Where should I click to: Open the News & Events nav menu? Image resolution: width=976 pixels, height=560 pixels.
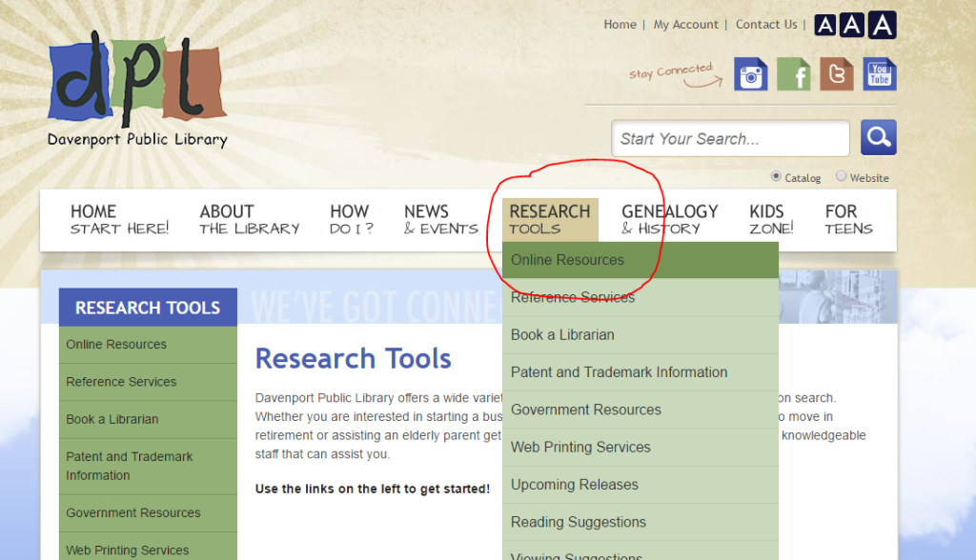(440, 219)
